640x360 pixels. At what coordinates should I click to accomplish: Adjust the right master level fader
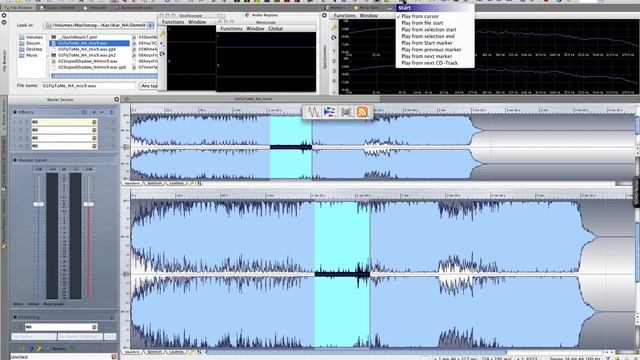click(x=89, y=204)
